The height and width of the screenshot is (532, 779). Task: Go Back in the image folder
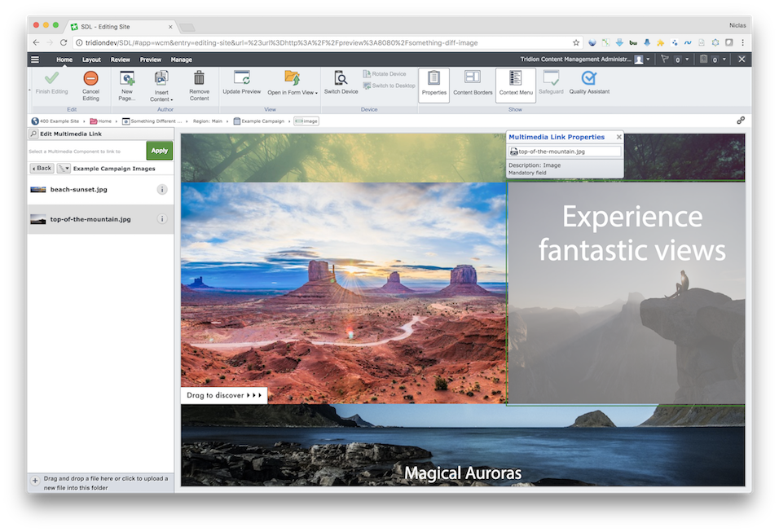click(42, 169)
